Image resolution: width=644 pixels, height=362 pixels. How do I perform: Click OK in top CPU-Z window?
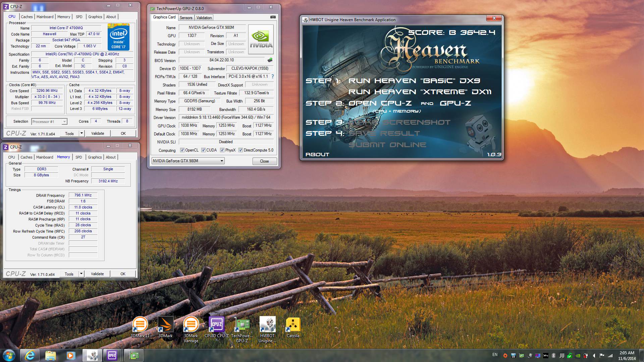[123, 133]
